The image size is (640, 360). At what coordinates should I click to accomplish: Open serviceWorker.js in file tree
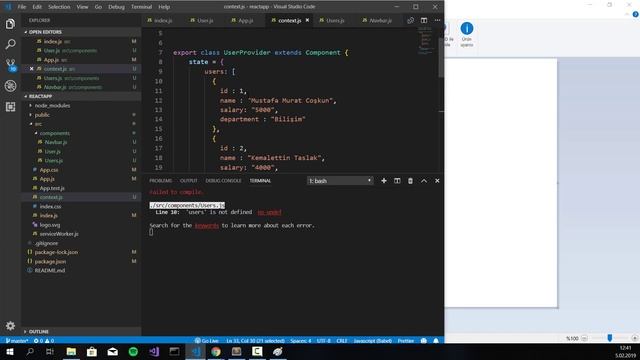point(59,234)
